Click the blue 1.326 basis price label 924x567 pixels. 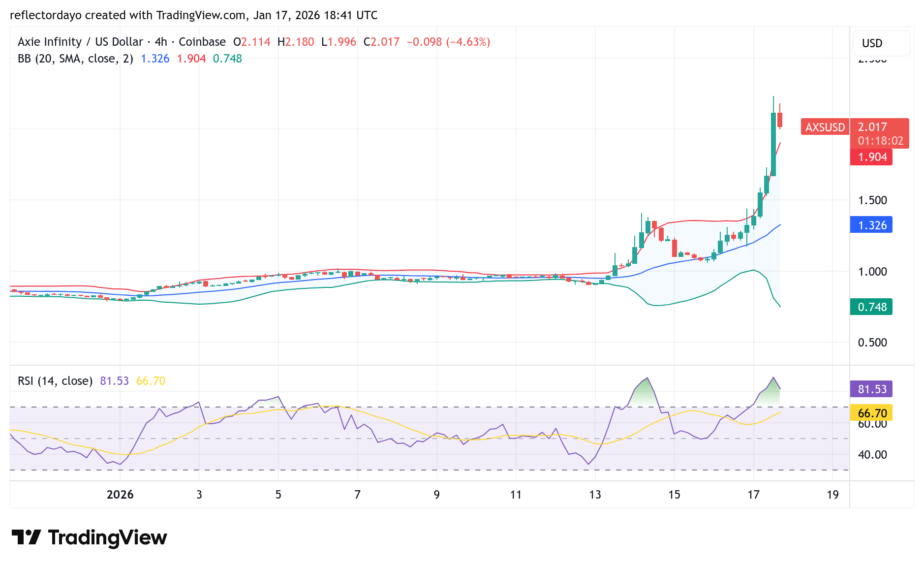pyautogui.click(x=871, y=225)
